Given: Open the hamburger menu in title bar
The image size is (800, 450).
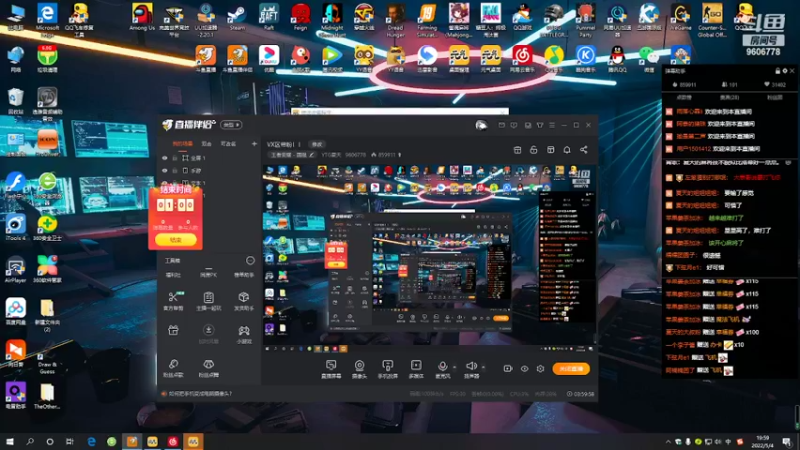Looking at the screenshot, I should (x=552, y=125).
